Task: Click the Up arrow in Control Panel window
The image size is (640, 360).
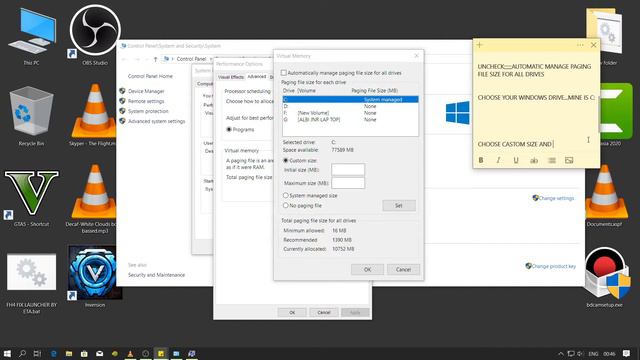Action: click(155, 59)
